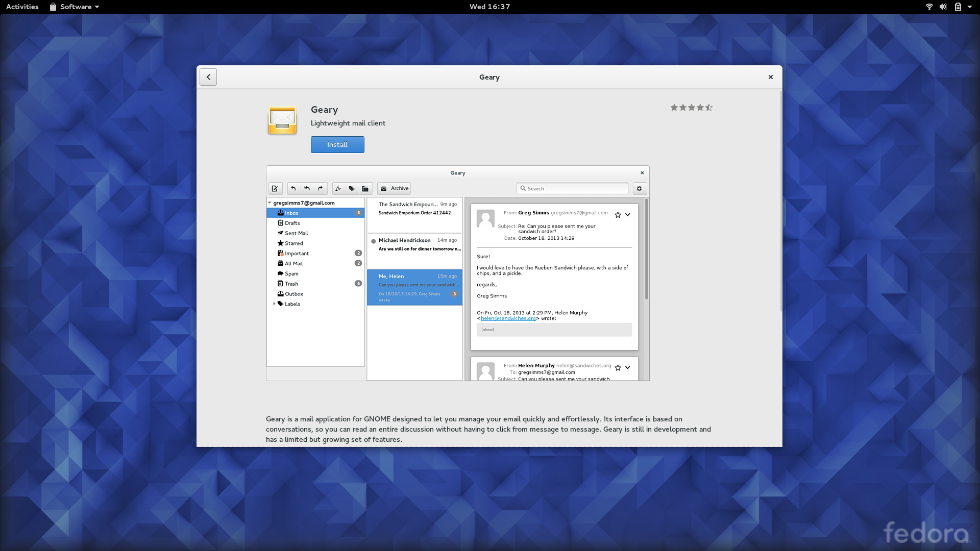Click the 'Lightweight mail client' subtitle
This screenshot has height=551, width=980.
coord(348,123)
